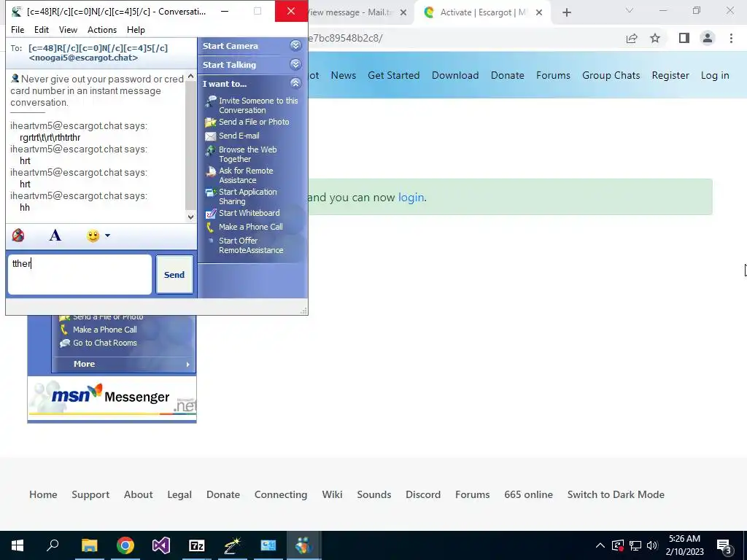The width and height of the screenshot is (747, 560).
Task: Open 7-Zip from taskbar
Action: (197, 545)
